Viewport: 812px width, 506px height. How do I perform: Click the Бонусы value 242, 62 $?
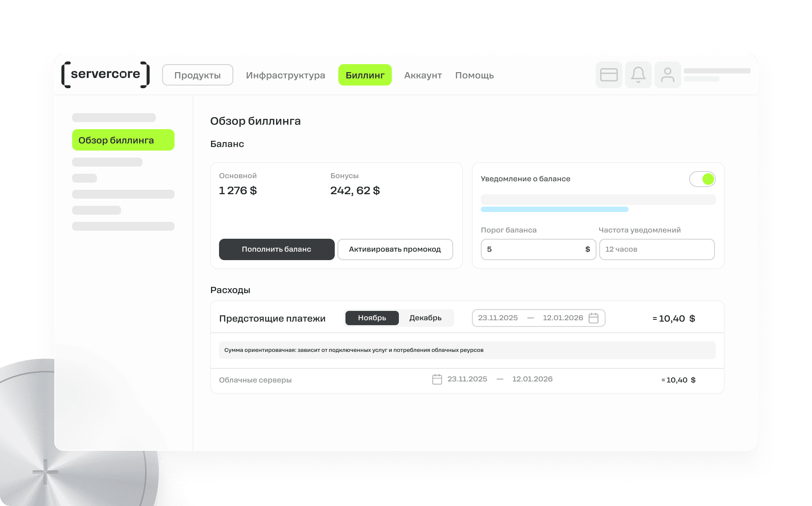355,191
